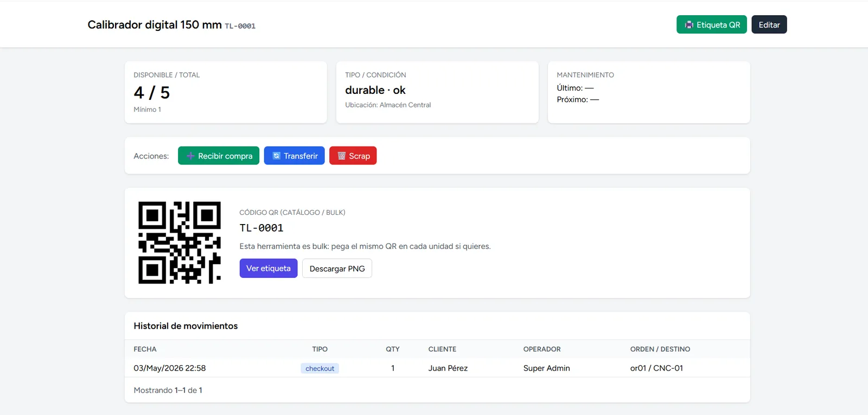Image resolution: width=868 pixels, height=415 pixels.
Task: Download the QR via Descargar PNG
Action: (x=337, y=269)
